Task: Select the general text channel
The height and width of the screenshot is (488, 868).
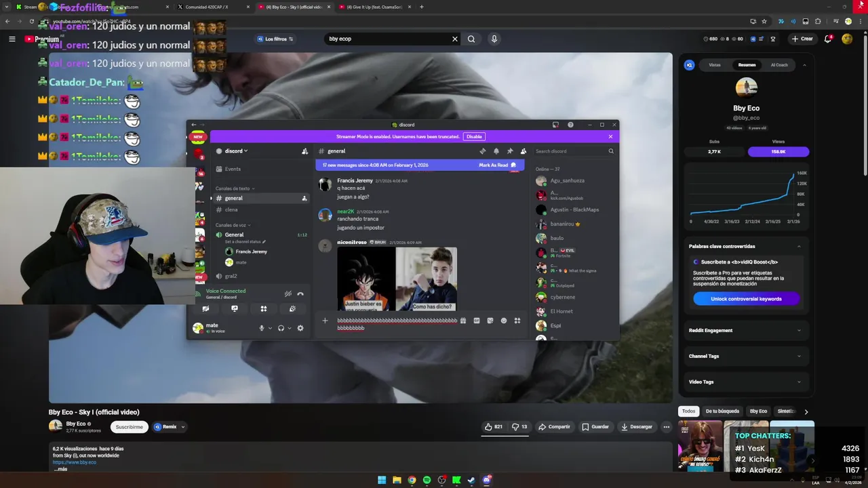Action: (260, 198)
